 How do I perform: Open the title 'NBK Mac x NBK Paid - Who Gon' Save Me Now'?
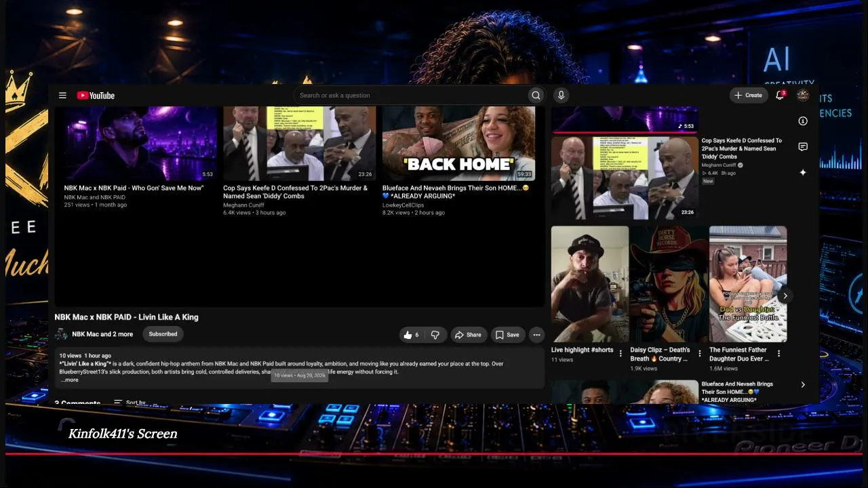134,188
